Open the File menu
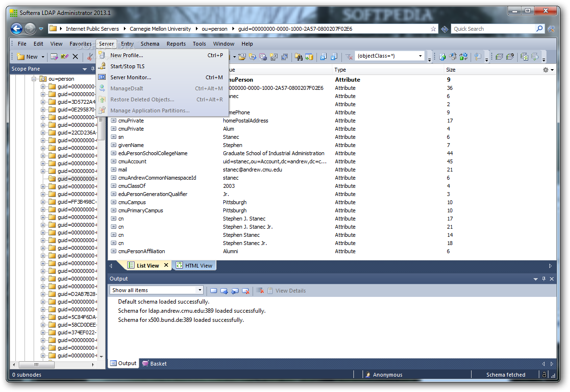This screenshot has width=570, height=392. [x=22, y=44]
